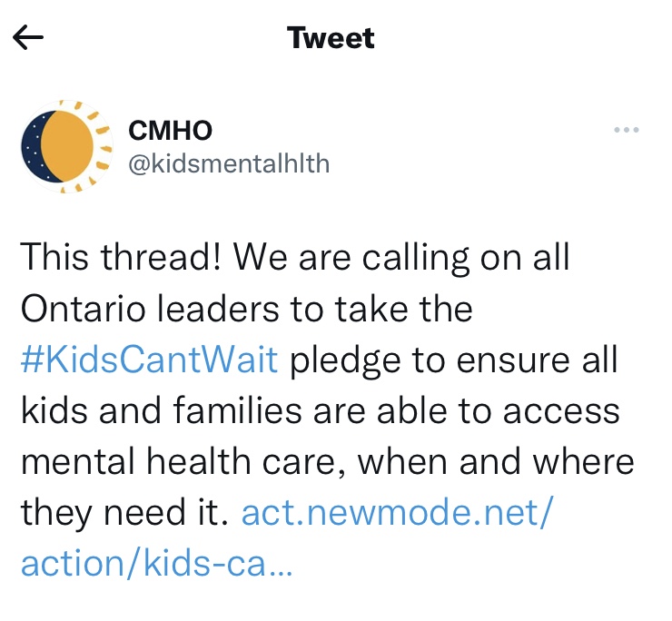Tap the back arrow to leave tweet

click(29, 38)
